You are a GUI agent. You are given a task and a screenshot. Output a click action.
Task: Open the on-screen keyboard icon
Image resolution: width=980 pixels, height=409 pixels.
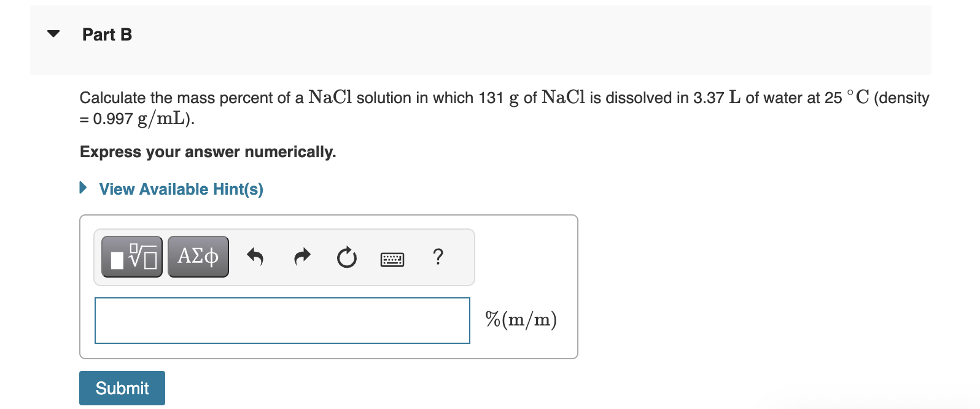[x=392, y=259]
